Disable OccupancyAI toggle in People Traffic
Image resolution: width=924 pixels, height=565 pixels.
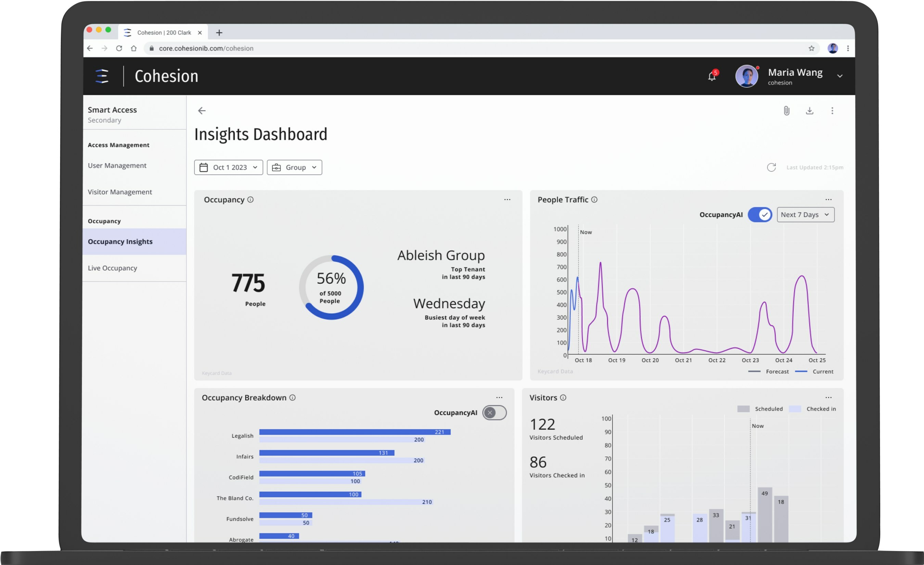[760, 215]
